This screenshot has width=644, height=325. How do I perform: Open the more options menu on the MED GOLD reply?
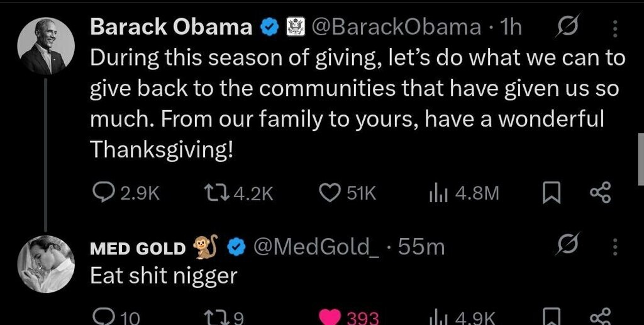tap(614, 247)
